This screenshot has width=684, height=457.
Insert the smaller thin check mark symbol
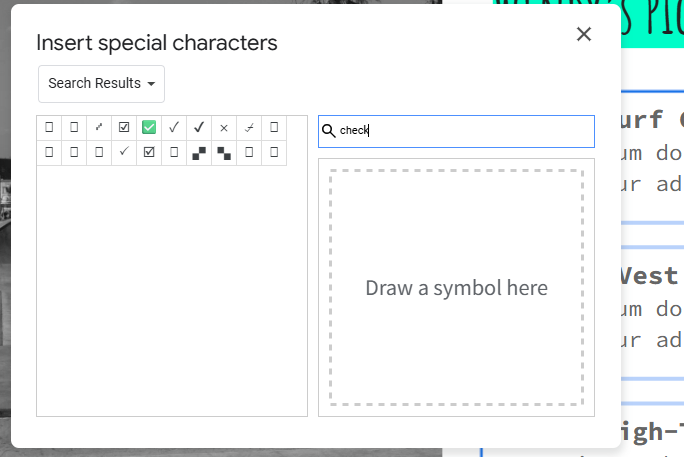coord(124,153)
